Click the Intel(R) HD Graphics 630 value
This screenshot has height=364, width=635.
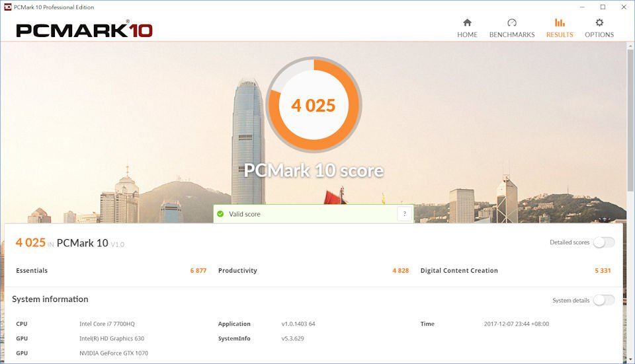tap(112, 338)
